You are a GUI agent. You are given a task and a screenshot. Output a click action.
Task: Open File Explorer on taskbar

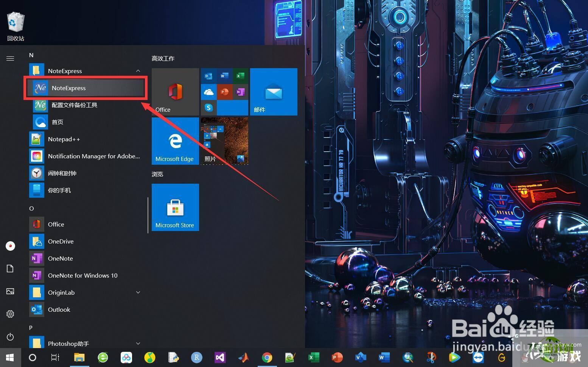pos(79,357)
